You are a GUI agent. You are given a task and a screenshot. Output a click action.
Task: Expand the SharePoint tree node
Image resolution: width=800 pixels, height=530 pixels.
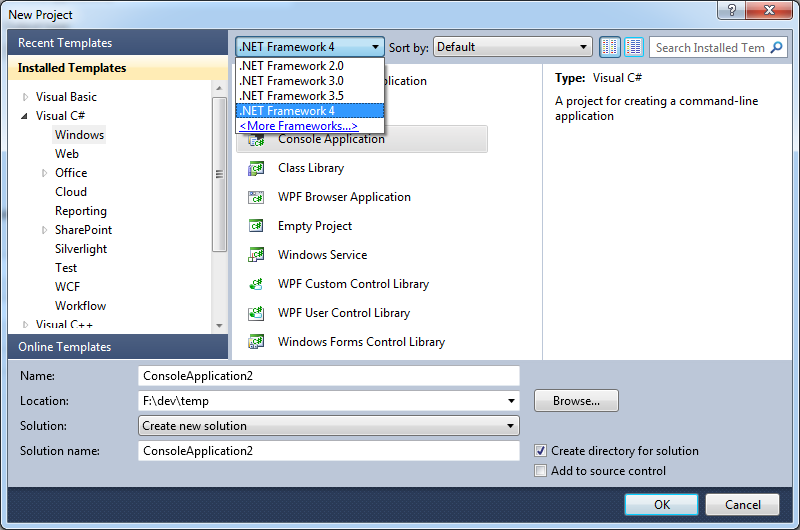coord(44,230)
